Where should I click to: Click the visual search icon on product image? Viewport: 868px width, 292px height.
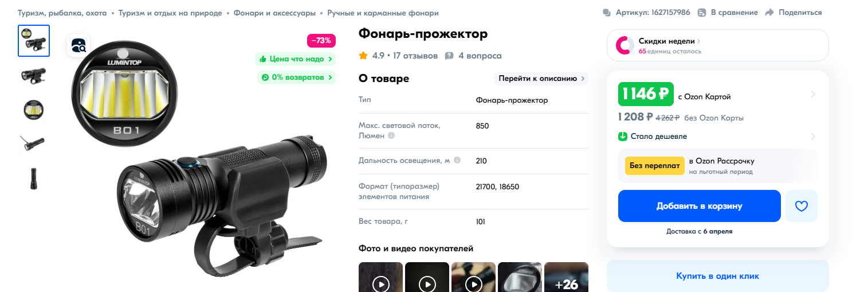(x=78, y=45)
